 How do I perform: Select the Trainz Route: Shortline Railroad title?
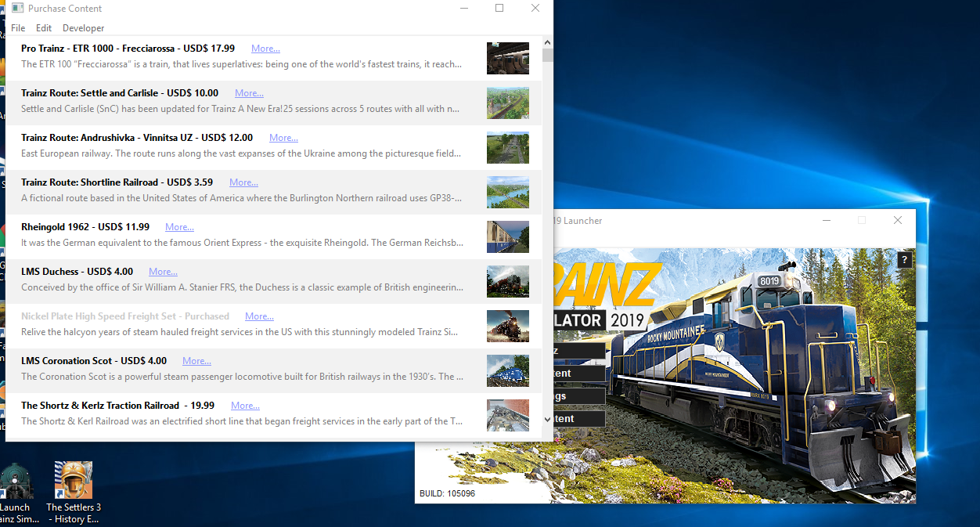(x=117, y=182)
